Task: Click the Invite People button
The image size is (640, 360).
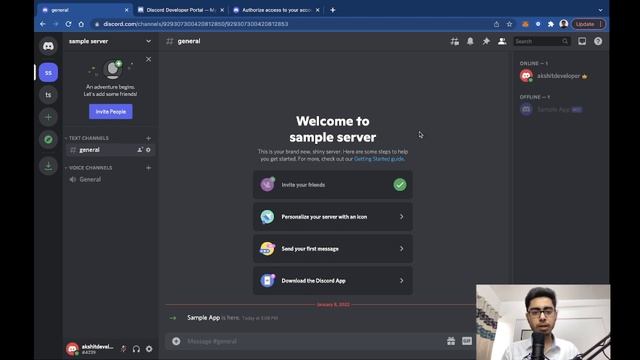Action: tap(111, 111)
